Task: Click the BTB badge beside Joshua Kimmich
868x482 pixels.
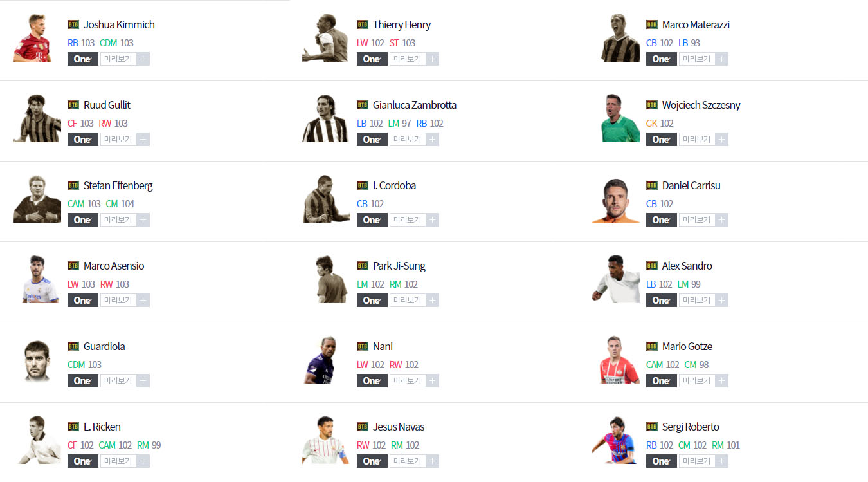Action: coord(73,24)
